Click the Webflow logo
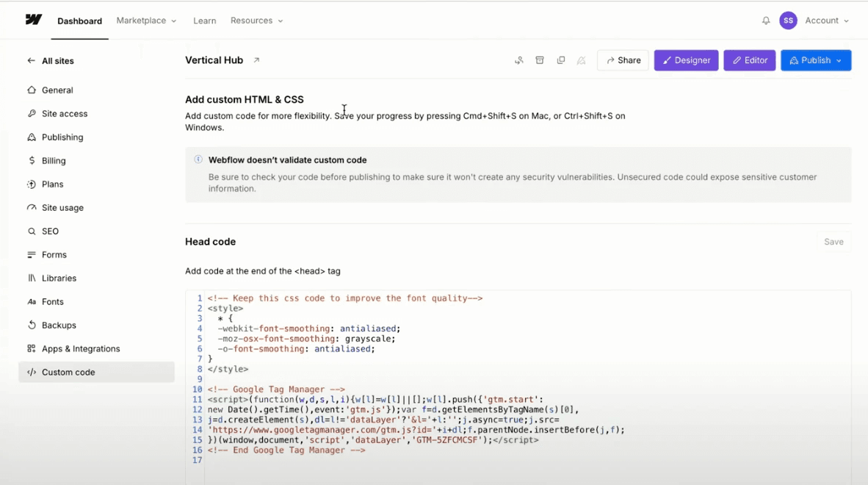 (x=34, y=20)
